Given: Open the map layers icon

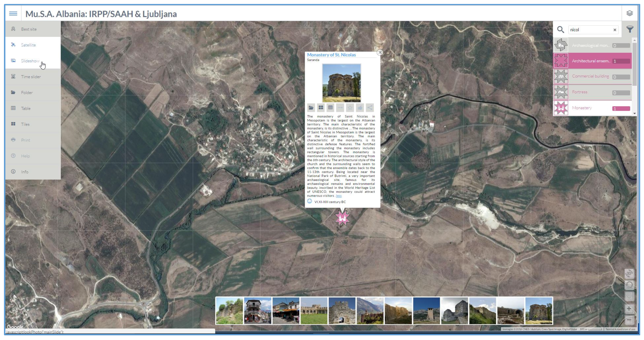Looking at the screenshot, I should [x=629, y=13].
